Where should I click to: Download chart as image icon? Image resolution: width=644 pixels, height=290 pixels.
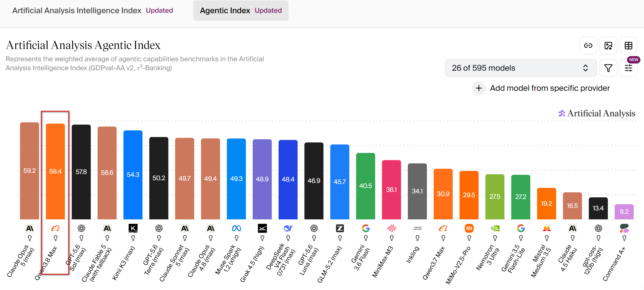(608, 46)
